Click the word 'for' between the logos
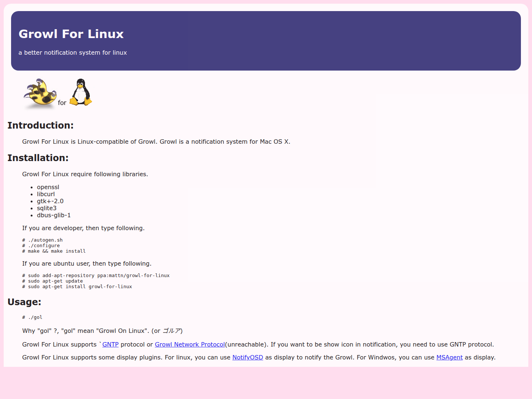The height and width of the screenshot is (399, 532). click(x=62, y=103)
